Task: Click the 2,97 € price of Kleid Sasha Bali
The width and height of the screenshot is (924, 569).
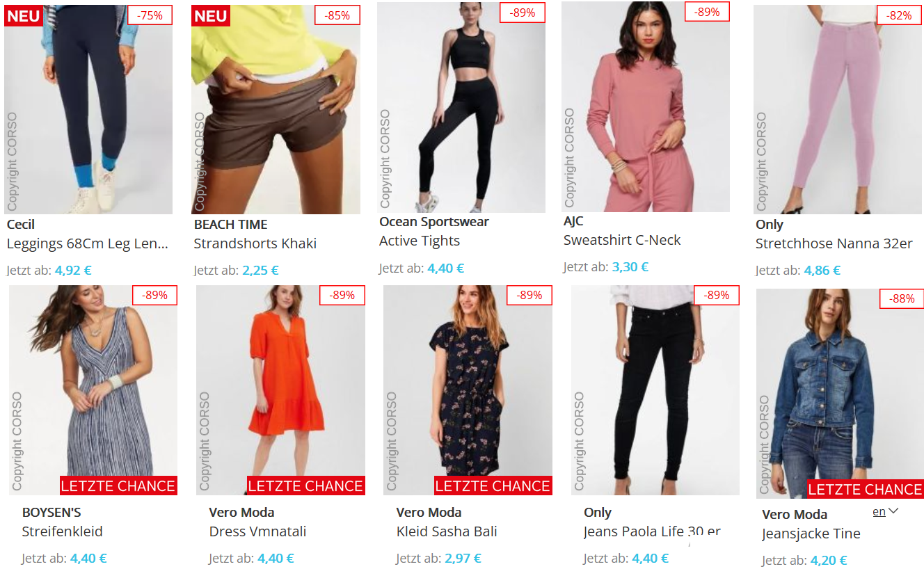Action: [x=463, y=558]
